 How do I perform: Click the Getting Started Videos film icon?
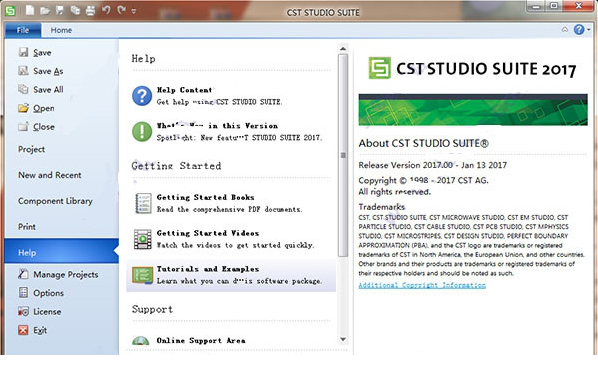coord(143,239)
